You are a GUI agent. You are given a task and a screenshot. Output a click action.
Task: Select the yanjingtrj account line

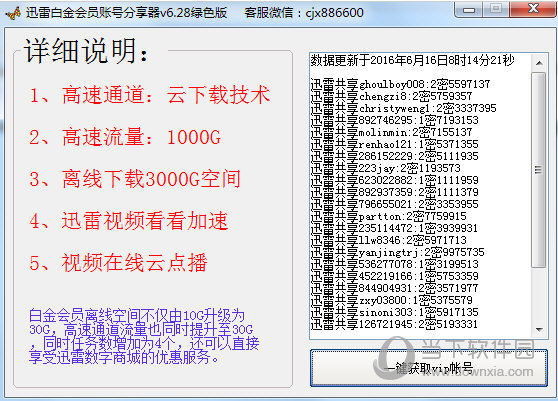coord(397,252)
